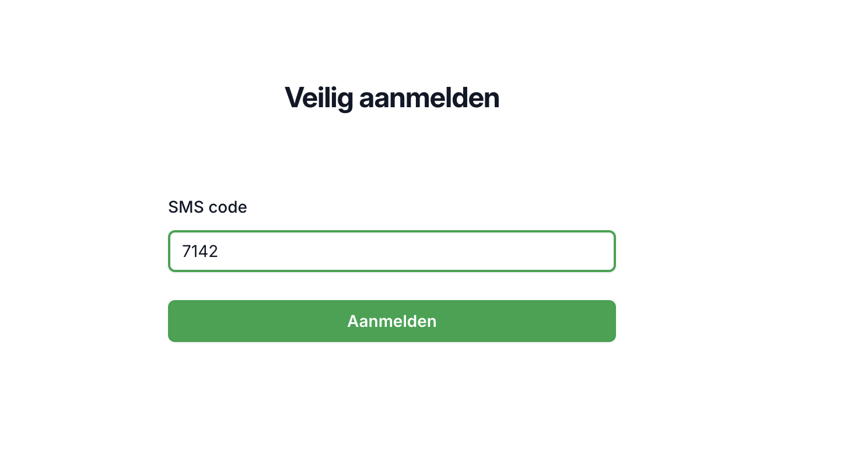Hit the wide green submit button
The image size is (868, 458).
pyautogui.click(x=391, y=321)
